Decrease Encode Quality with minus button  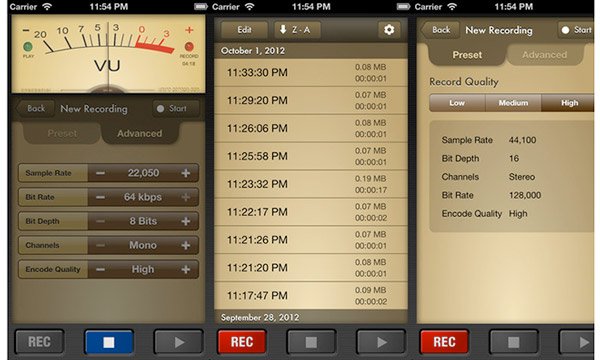(x=100, y=270)
